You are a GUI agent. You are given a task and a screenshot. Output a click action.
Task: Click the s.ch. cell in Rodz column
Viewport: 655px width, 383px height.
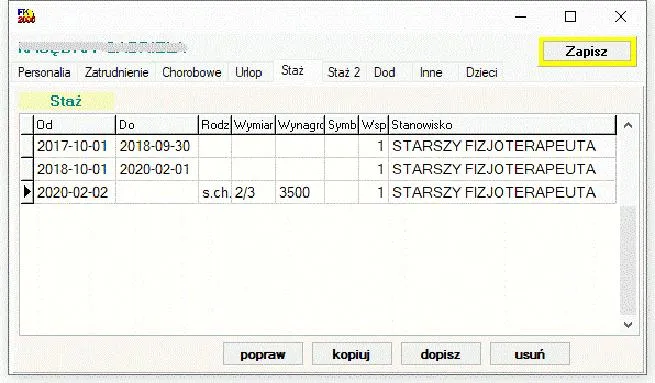click(x=215, y=192)
